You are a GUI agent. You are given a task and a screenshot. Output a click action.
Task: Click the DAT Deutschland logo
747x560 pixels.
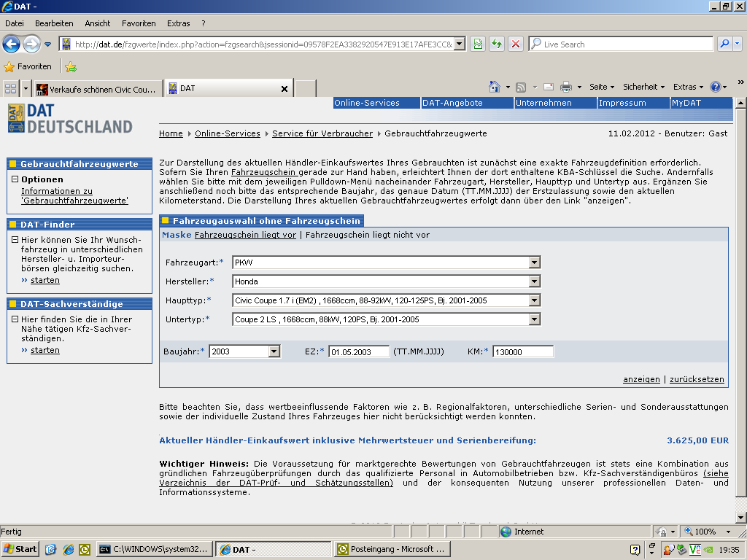(x=70, y=118)
